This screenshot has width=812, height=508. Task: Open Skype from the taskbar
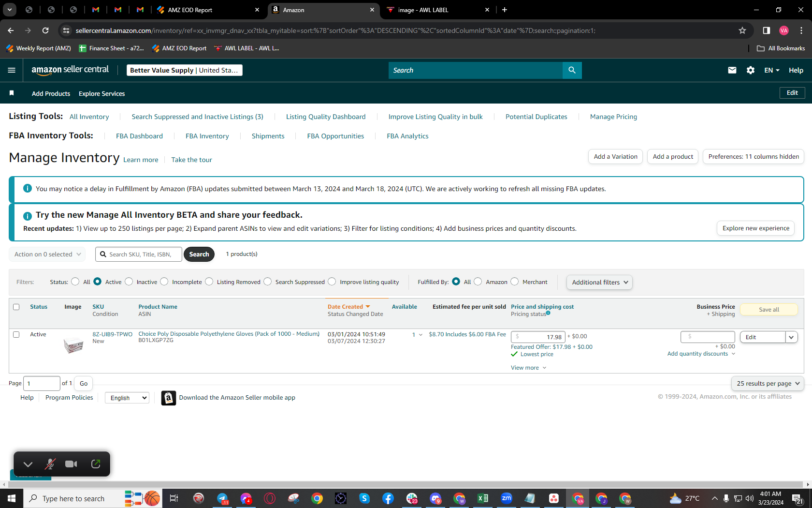tap(364, 498)
